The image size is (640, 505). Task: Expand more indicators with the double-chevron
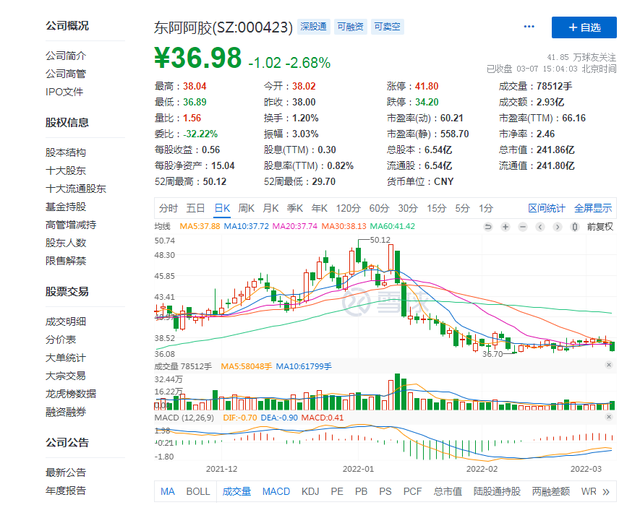606,492
